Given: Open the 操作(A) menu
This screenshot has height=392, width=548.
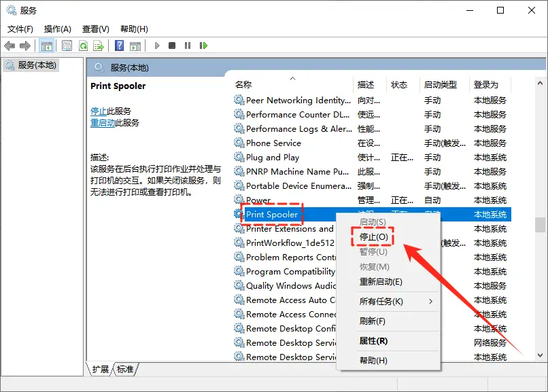Looking at the screenshot, I should 58,29.
